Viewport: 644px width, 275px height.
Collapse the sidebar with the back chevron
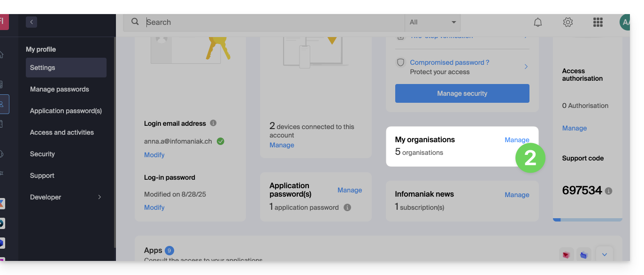tap(31, 22)
